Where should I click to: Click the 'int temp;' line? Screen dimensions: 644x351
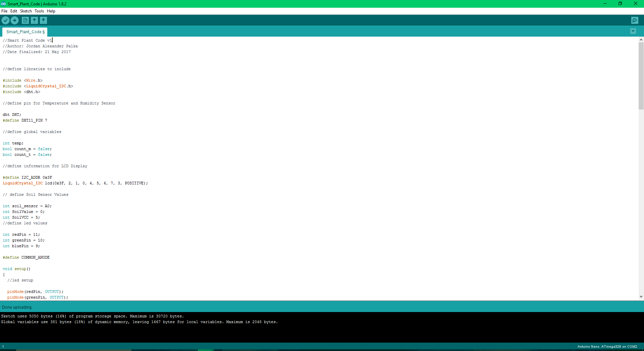13,143
